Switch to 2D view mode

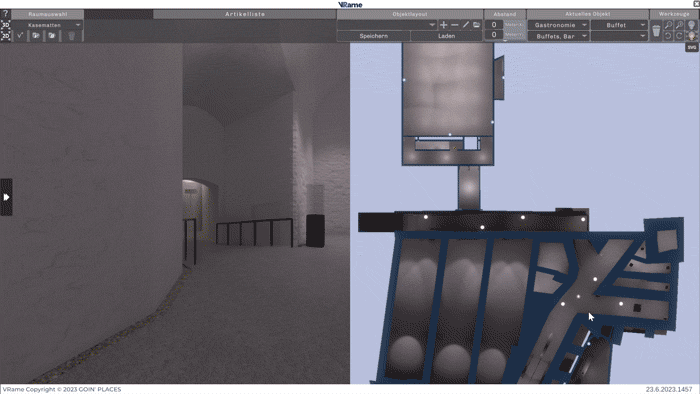(5, 36)
